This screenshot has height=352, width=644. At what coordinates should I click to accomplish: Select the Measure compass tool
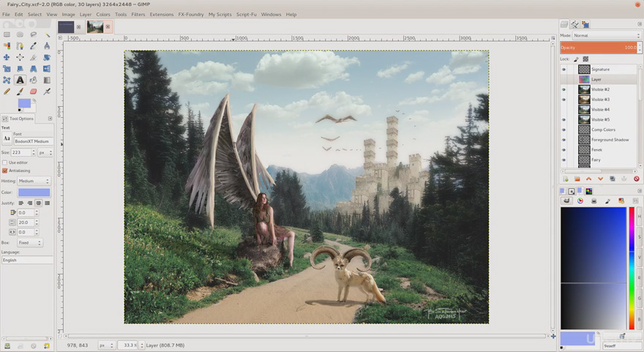coord(47,45)
